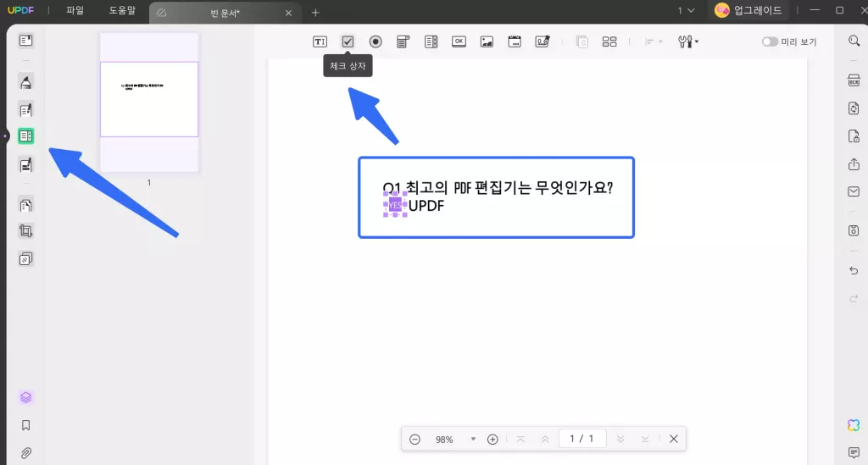Zoom in with plus button
The image size is (868, 465).
point(492,439)
